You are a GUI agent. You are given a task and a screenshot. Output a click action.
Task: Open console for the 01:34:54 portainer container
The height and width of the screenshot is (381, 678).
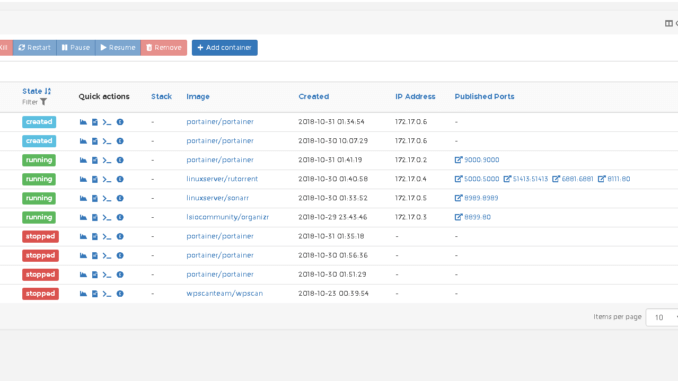coord(107,122)
